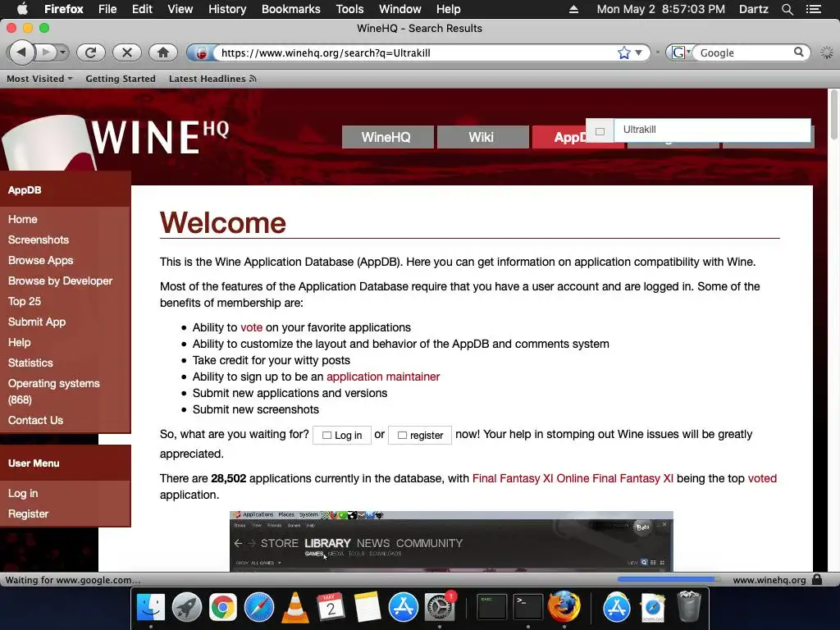Bookmark this page with the star icon
This screenshot has height=630, width=840.
coord(623,52)
